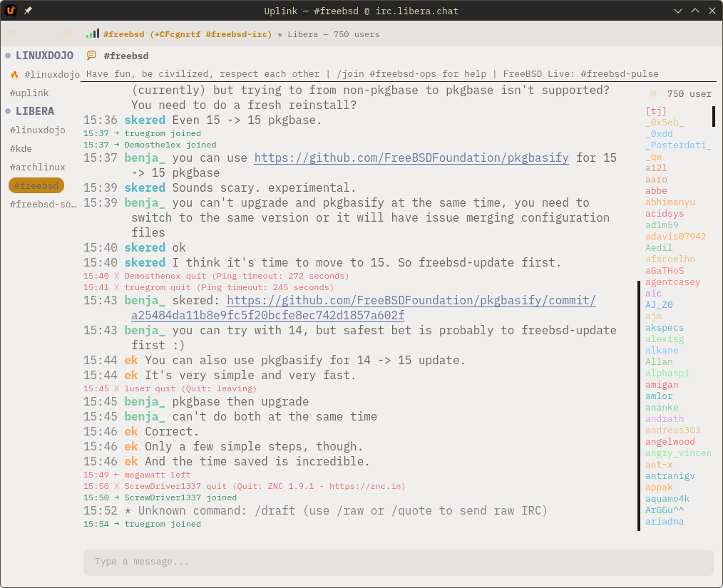Select user [tj] in the user list
Viewport: 723px width, 588px height.
[x=656, y=111]
